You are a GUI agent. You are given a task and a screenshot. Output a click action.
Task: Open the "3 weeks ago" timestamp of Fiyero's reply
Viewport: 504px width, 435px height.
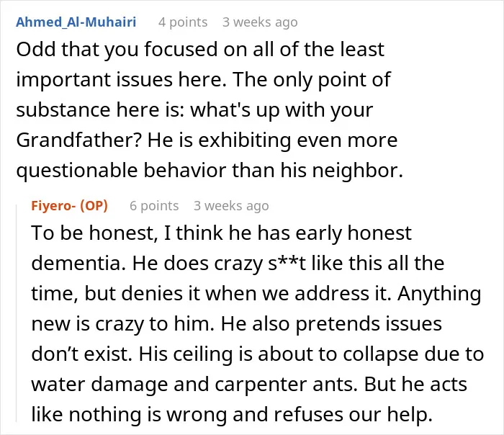231,206
